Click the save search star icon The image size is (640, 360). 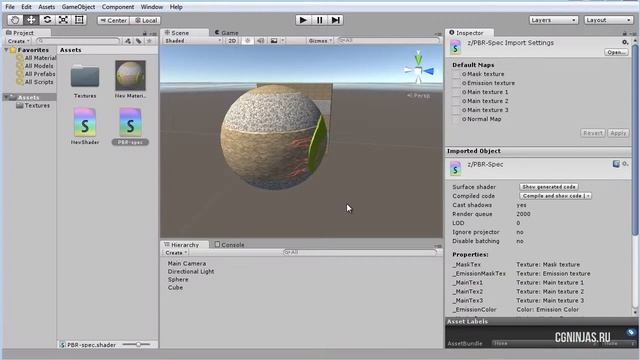pos(149,41)
